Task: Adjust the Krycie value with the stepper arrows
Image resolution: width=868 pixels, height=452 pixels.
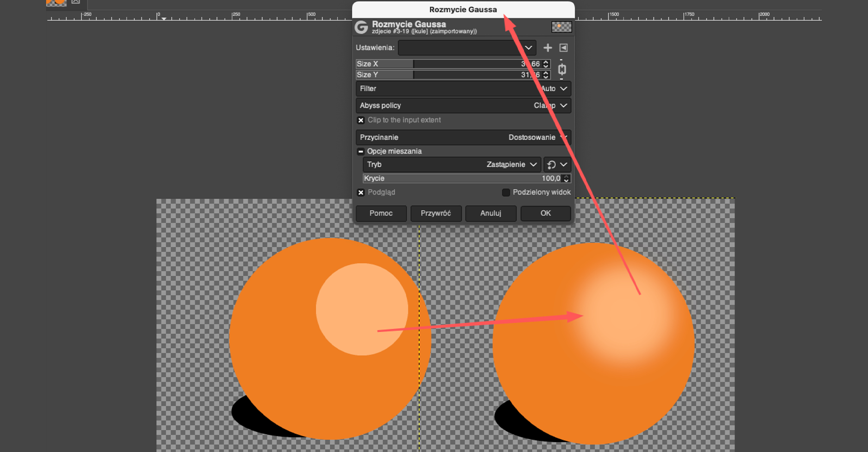Action: pyautogui.click(x=566, y=179)
